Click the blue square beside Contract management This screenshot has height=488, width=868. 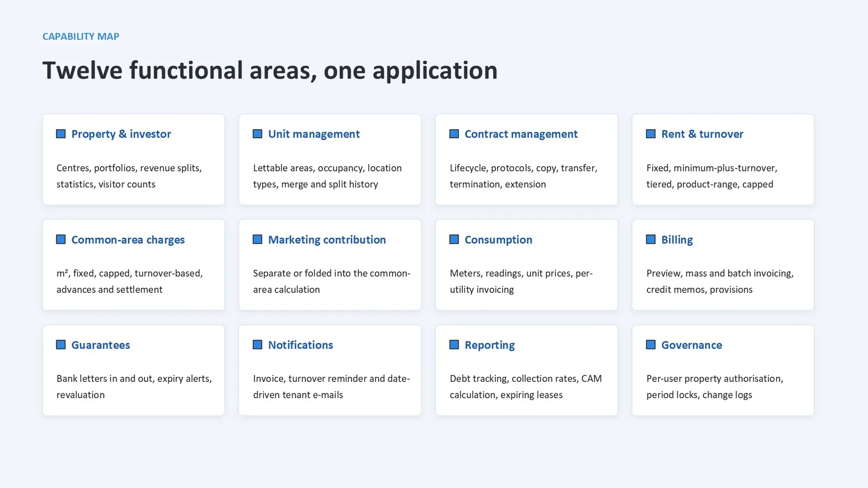coord(454,134)
